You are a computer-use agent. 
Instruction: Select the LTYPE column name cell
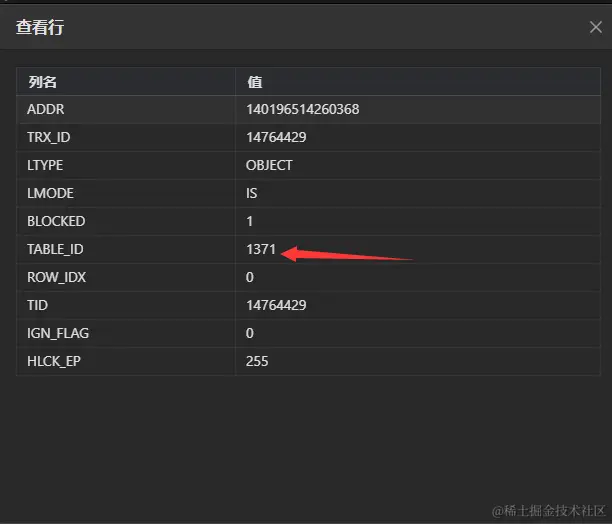[126, 165]
